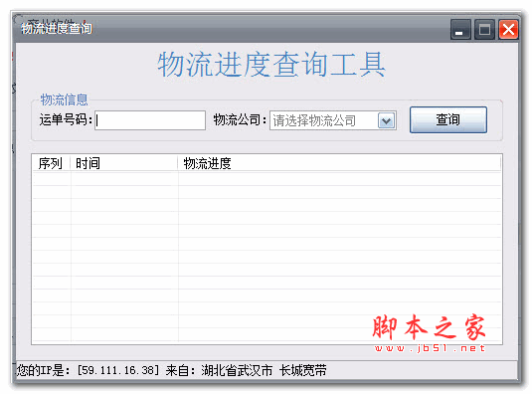Image resolution: width=532 pixels, height=394 pixels.
Task: Select the 时间 column header
Action: (124, 163)
